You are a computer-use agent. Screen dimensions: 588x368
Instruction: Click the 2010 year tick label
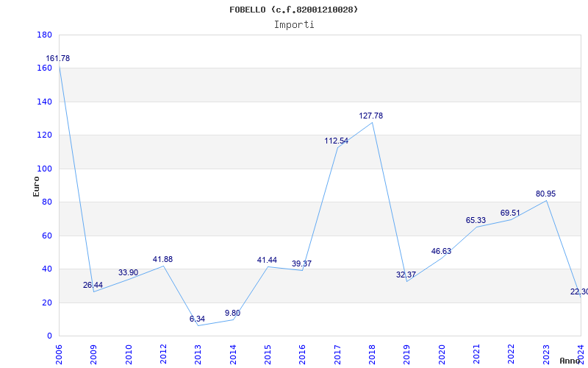click(x=129, y=355)
